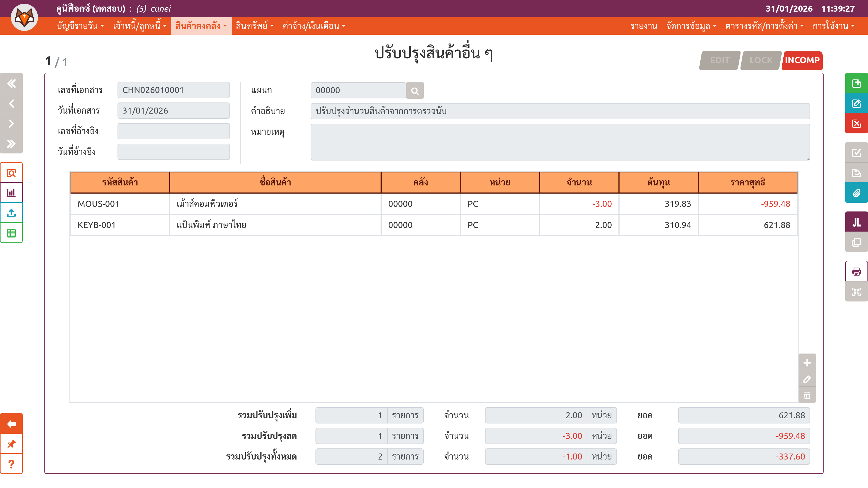Screen dimensions: 868x488
Task: Open the จัดการข้อมูล dropdown
Action: coord(691,26)
